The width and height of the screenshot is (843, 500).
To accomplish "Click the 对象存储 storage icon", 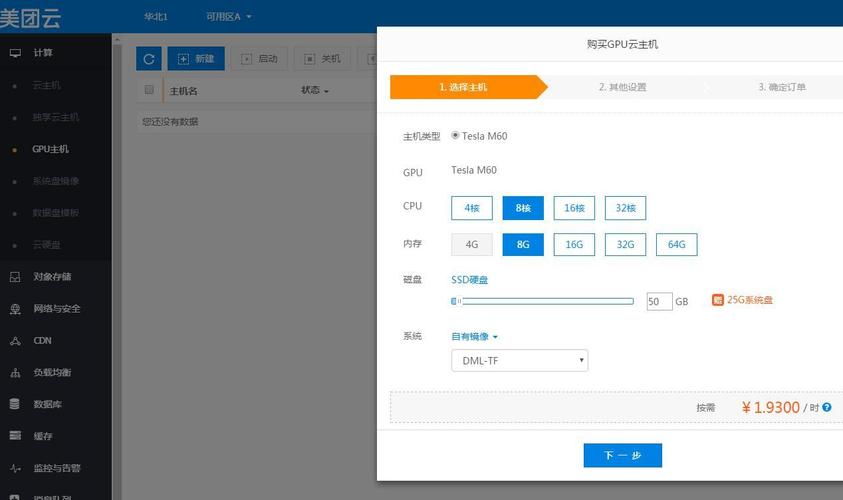I will point(15,277).
